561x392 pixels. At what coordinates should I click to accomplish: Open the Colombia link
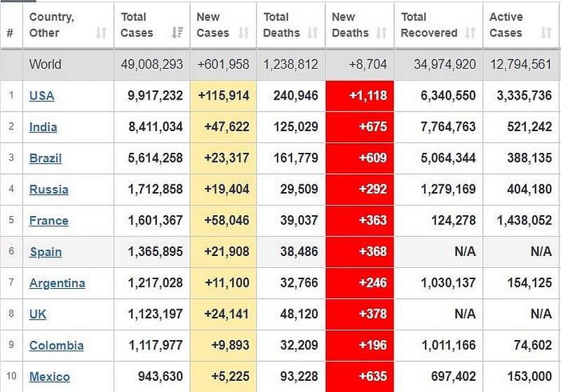tap(57, 346)
